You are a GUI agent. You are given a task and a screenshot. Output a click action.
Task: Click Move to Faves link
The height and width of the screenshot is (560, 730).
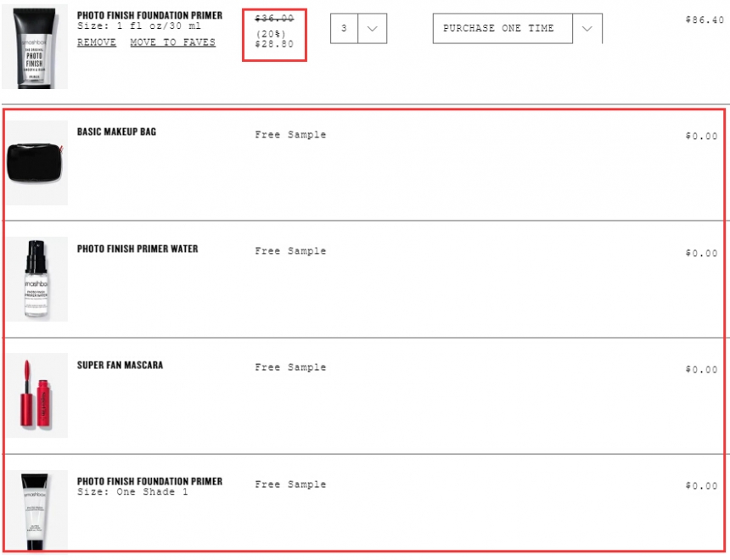point(172,42)
